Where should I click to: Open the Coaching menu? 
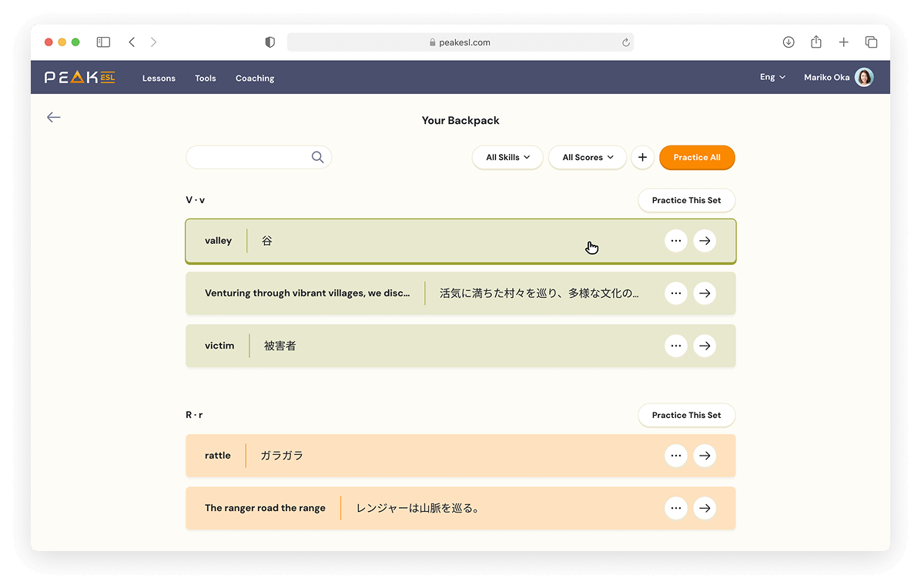click(255, 78)
